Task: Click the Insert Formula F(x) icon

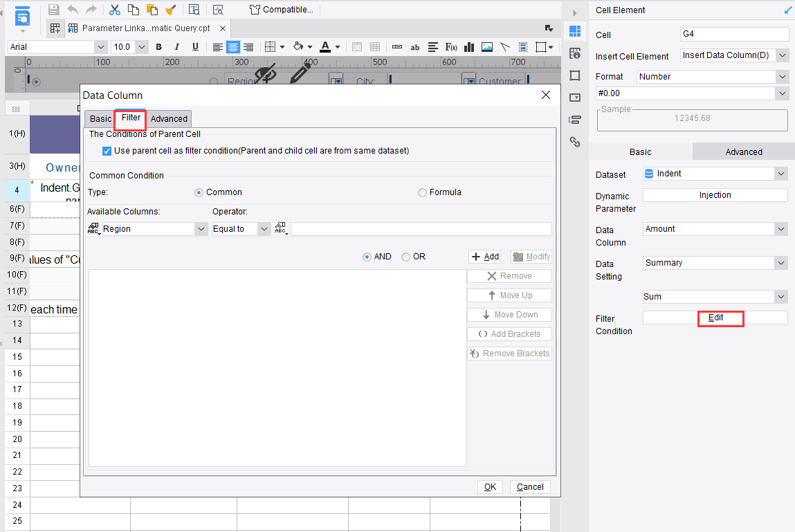Action: coord(450,47)
